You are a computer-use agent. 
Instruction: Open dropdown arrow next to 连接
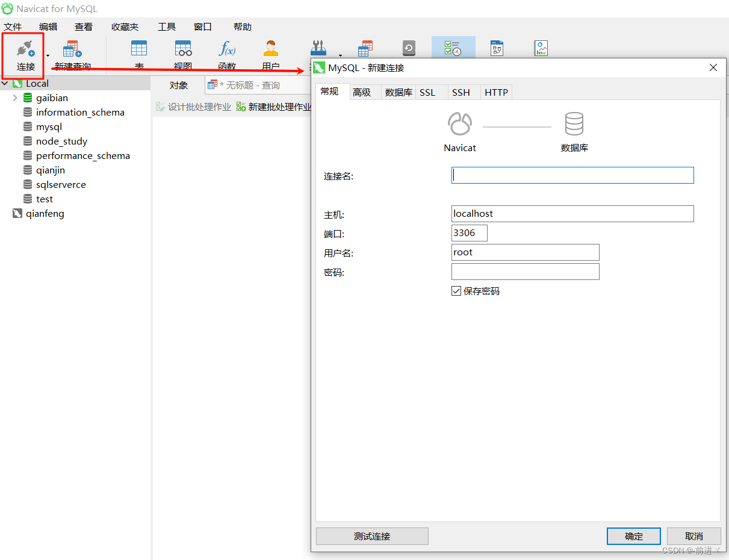click(x=48, y=56)
